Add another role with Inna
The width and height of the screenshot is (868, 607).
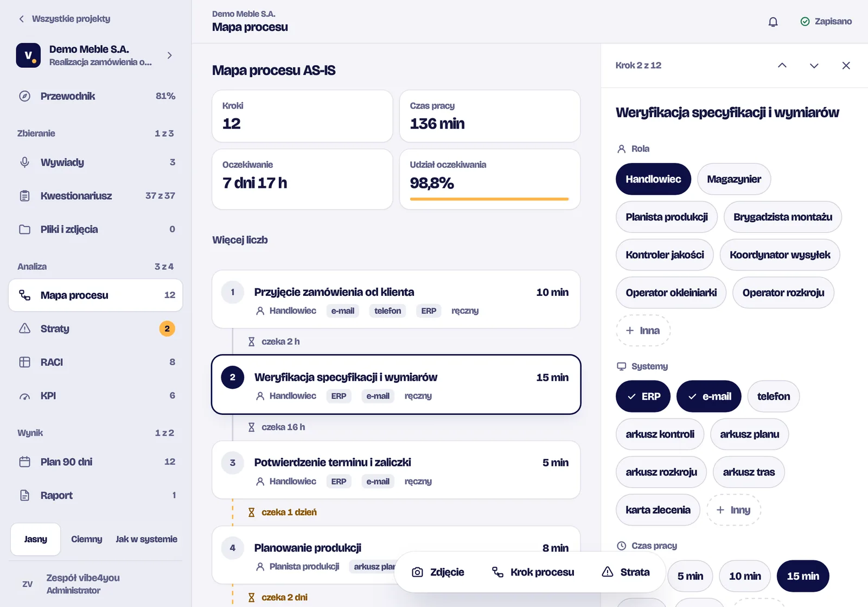pyautogui.click(x=643, y=331)
